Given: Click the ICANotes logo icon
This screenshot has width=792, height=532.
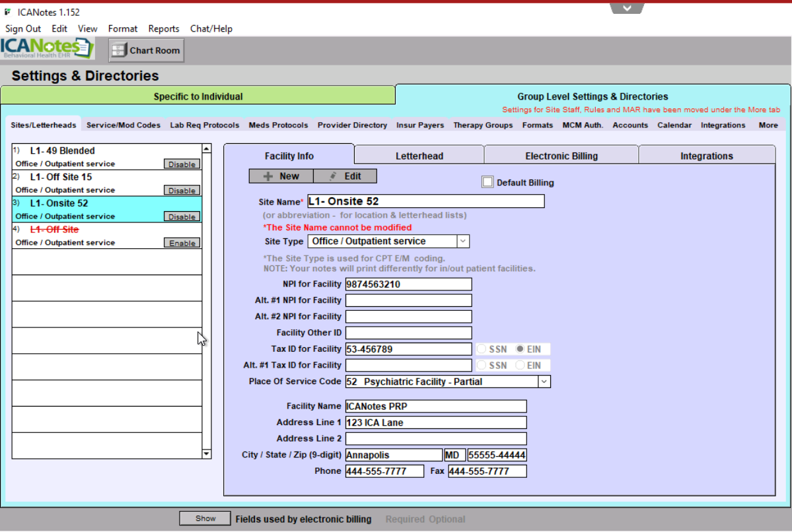Looking at the screenshot, I should (x=47, y=49).
